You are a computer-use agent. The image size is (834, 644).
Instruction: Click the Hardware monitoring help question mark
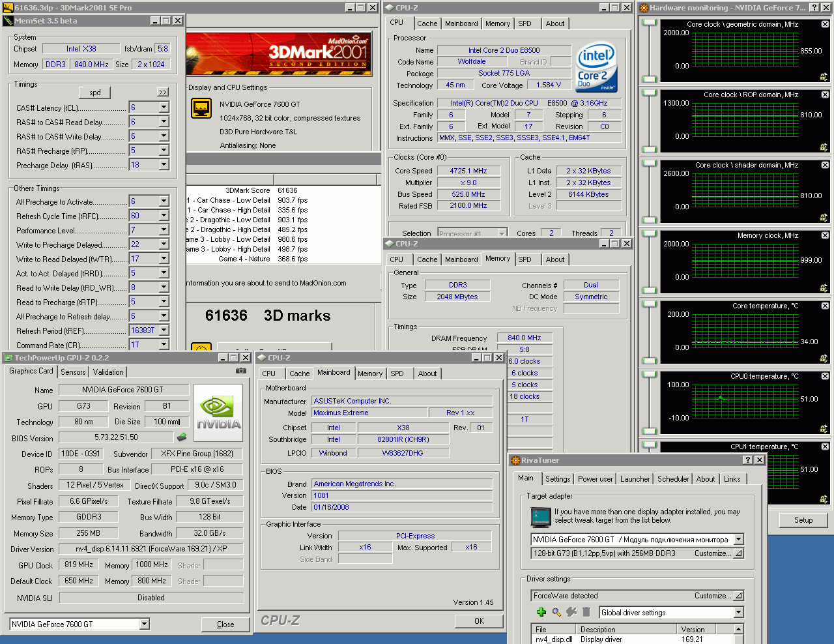click(814, 7)
